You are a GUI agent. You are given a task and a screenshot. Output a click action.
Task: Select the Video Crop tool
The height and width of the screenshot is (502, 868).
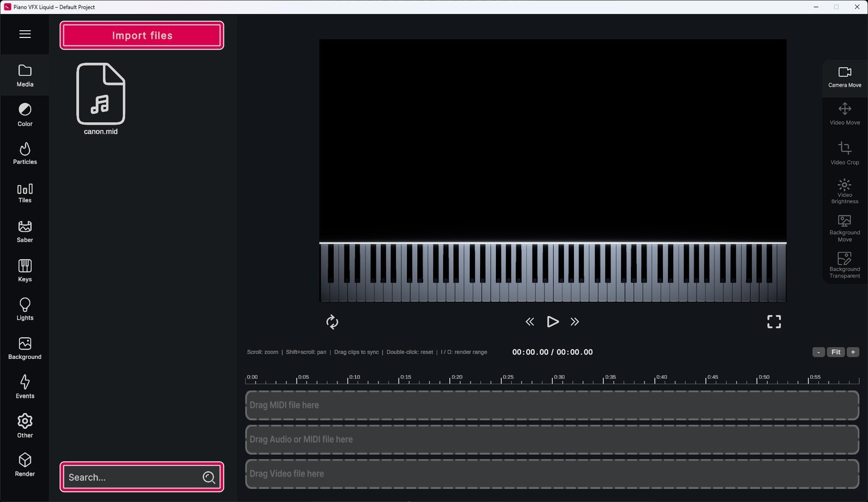pos(845,153)
